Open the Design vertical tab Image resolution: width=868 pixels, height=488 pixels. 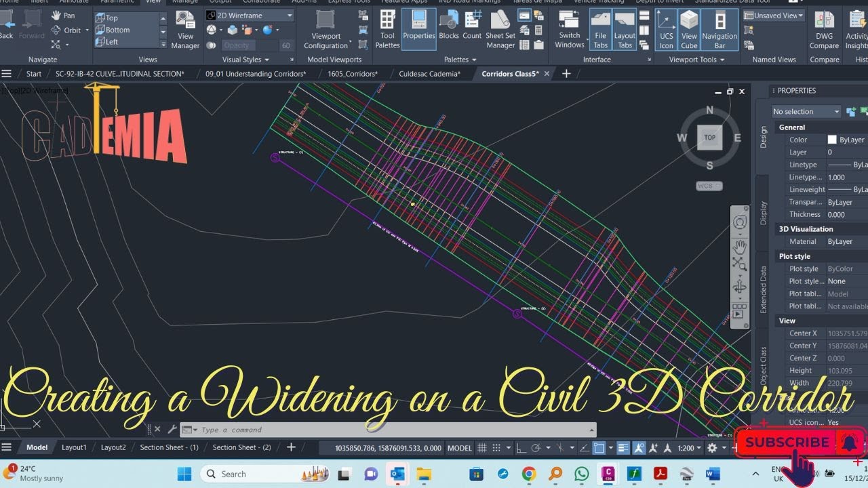click(763, 137)
